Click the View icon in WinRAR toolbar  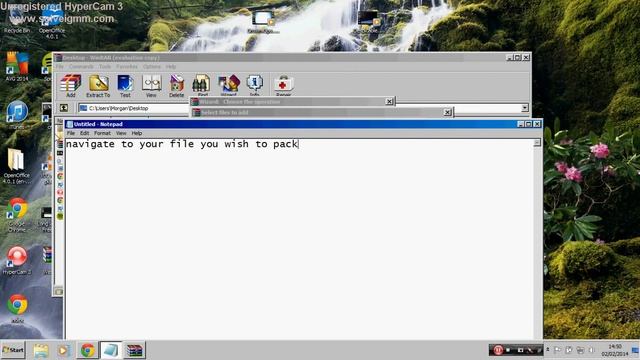(x=151, y=86)
